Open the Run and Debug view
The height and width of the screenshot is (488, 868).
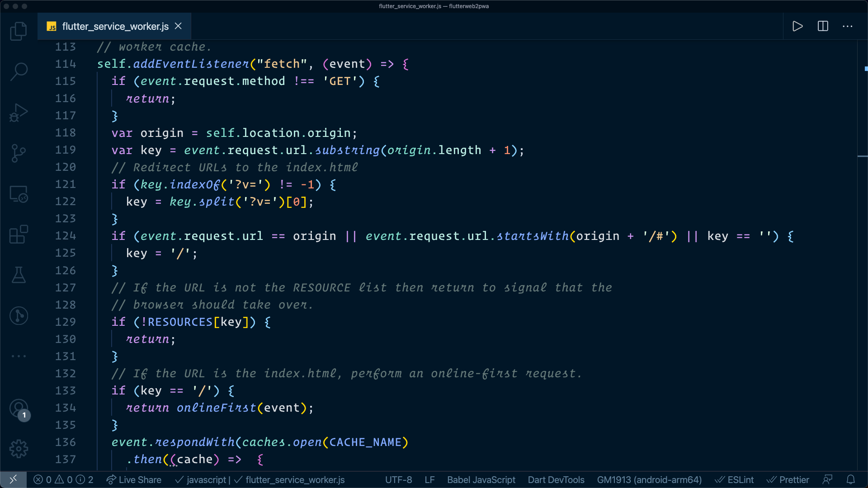point(19,113)
